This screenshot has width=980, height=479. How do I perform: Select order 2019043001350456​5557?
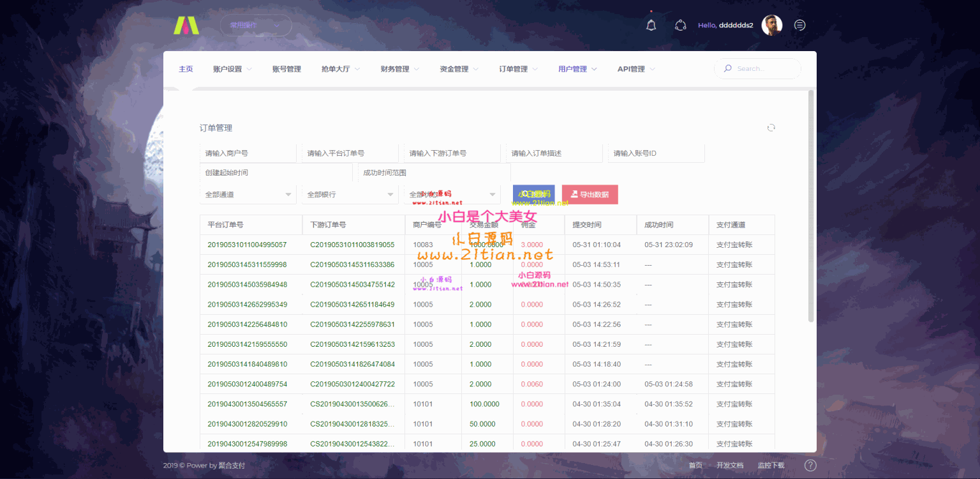click(x=247, y=404)
